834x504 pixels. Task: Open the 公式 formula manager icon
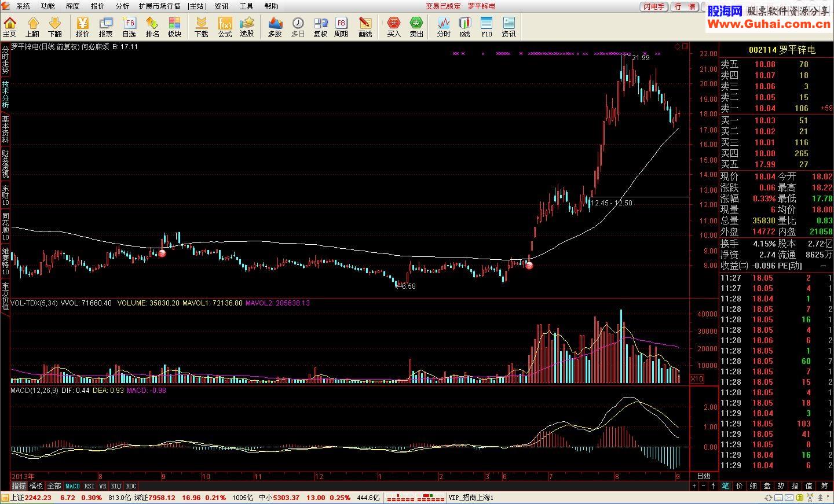(225, 27)
